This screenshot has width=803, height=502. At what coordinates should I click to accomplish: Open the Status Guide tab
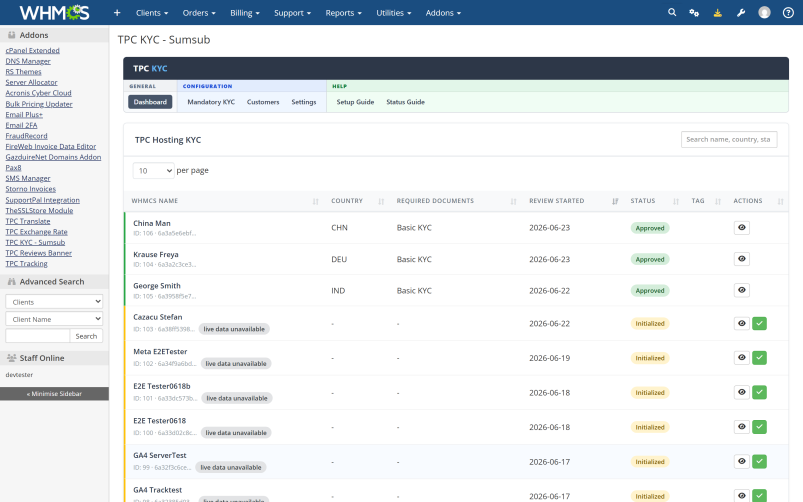click(406, 102)
